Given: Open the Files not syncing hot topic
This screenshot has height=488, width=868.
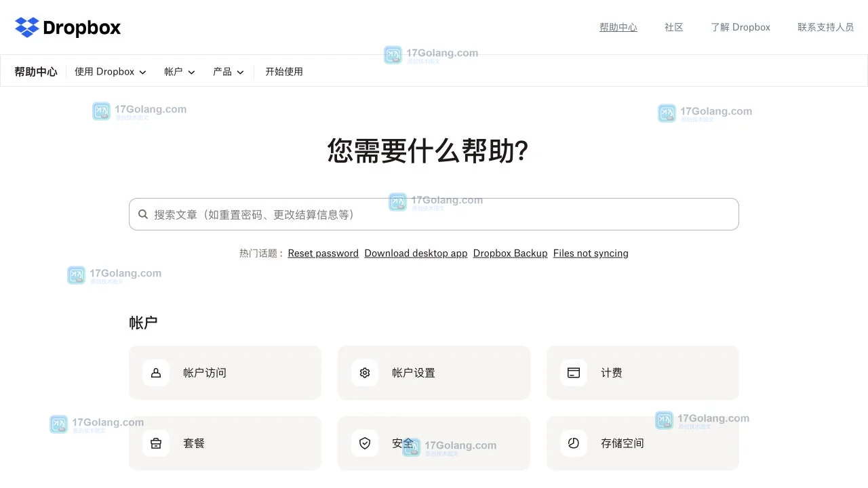Looking at the screenshot, I should point(591,253).
